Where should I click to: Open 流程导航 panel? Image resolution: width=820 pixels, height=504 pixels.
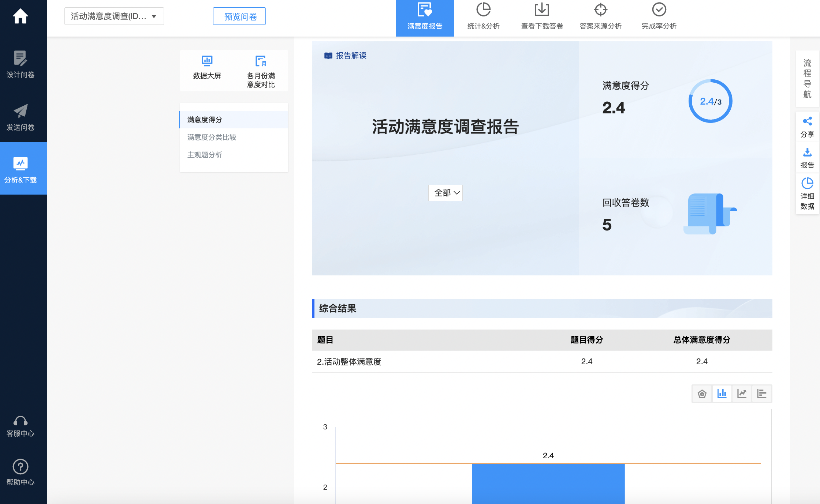[x=807, y=78]
